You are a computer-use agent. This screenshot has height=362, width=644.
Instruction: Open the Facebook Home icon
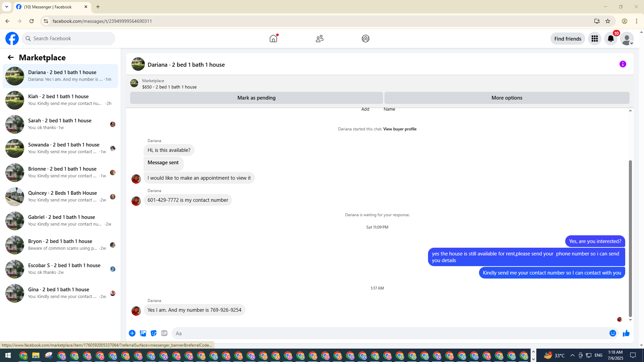click(x=273, y=39)
